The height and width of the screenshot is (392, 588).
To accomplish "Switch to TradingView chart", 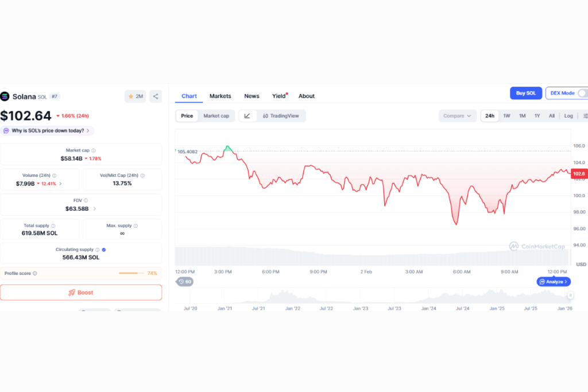I will tap(281, 116).
